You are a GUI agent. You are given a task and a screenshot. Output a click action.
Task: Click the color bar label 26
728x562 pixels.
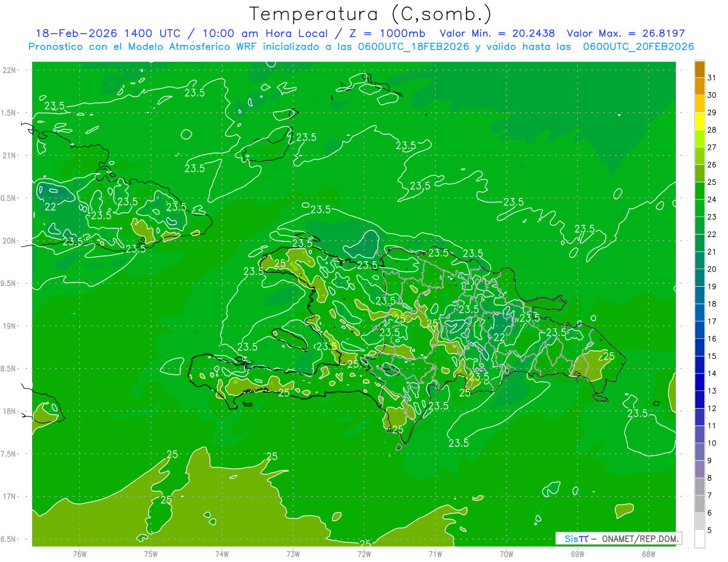pyautogui.click(x=712, y=165)
